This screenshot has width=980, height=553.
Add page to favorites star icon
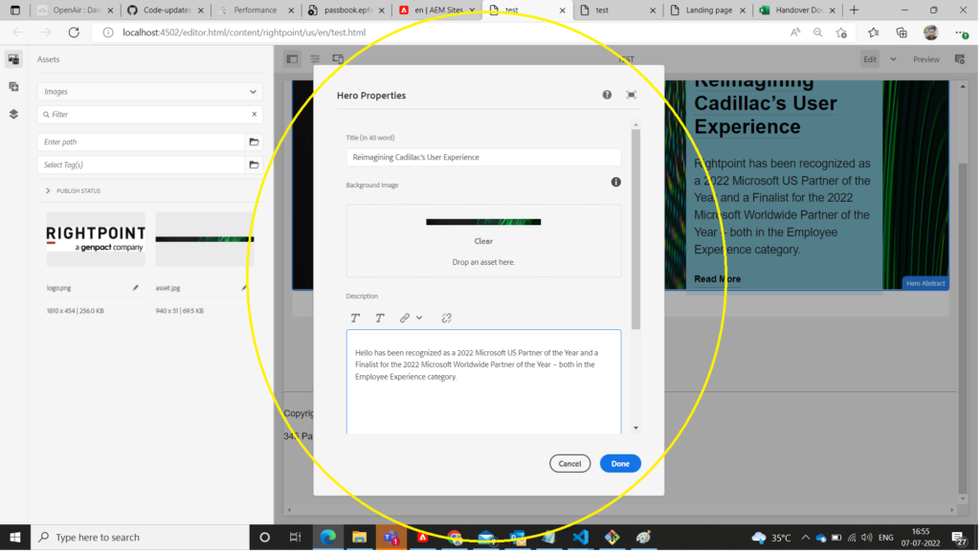(841, 33)
